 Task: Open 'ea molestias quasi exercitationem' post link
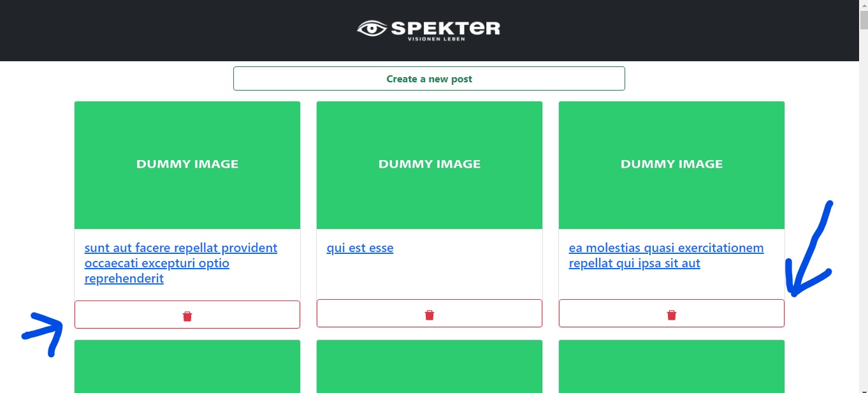point(666,255)
